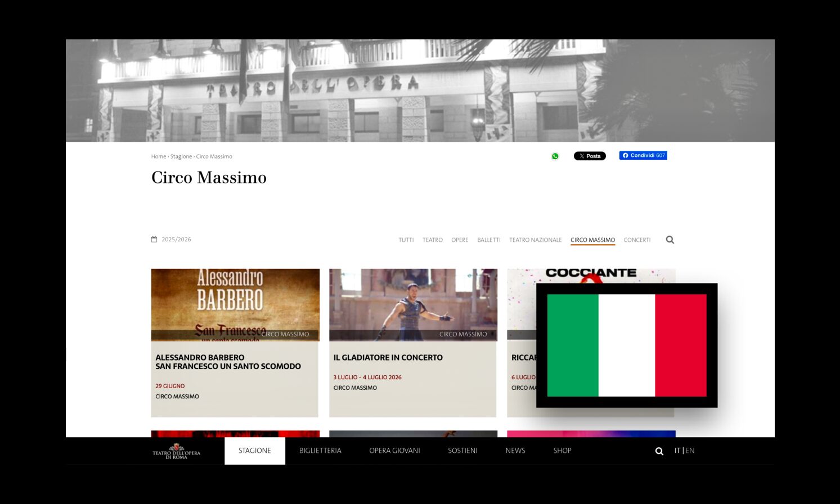840x504 pixels.
Task: Click the Teatro dell'Opera di Roma logo
Action: tap(176, 451)
